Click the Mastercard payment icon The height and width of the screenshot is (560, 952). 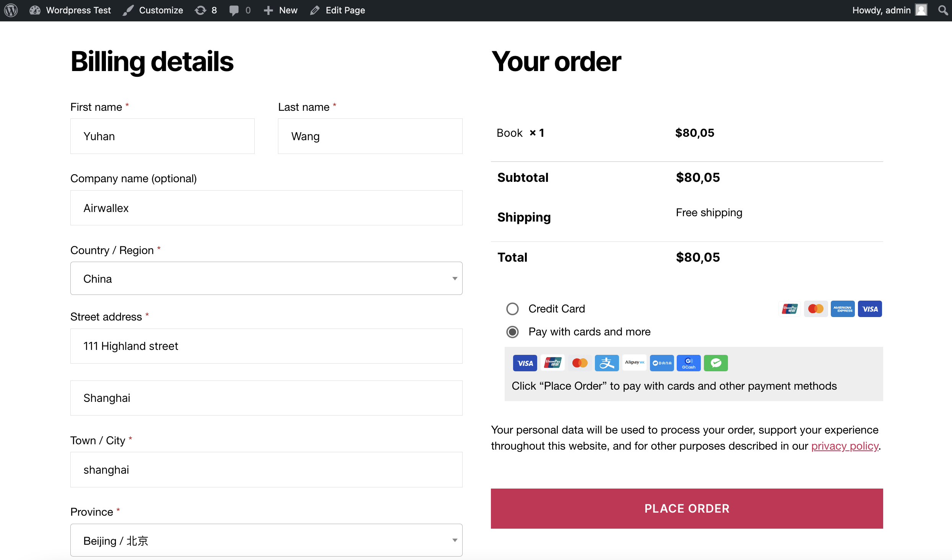817,309
